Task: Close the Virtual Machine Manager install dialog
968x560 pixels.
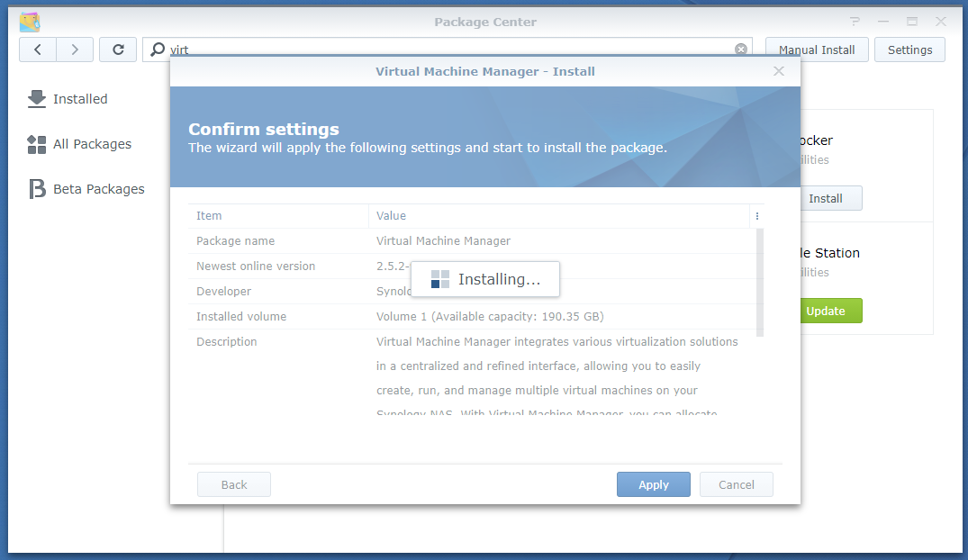Action: [x=779, y=71]
